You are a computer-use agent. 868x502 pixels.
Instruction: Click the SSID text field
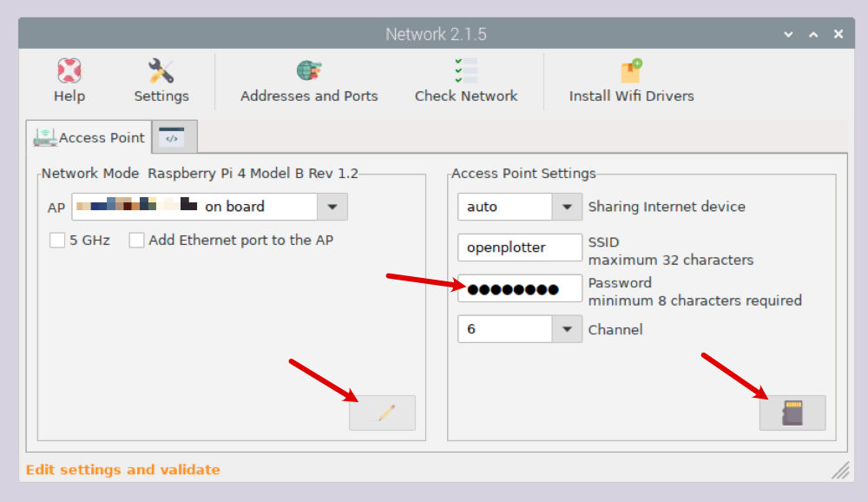click(519, 248)
